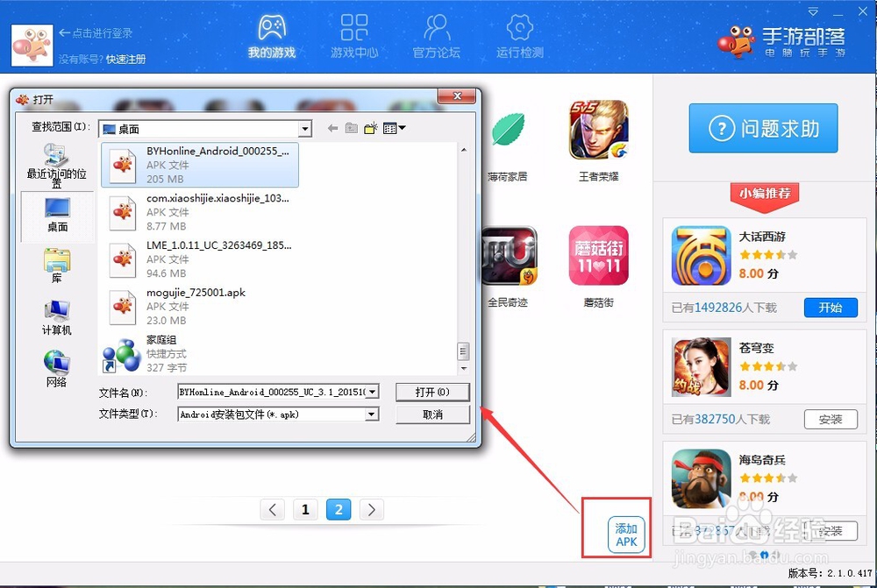Expand the 查找范围 location dropdown
877x588 pixels.
(x=305, y=129)
